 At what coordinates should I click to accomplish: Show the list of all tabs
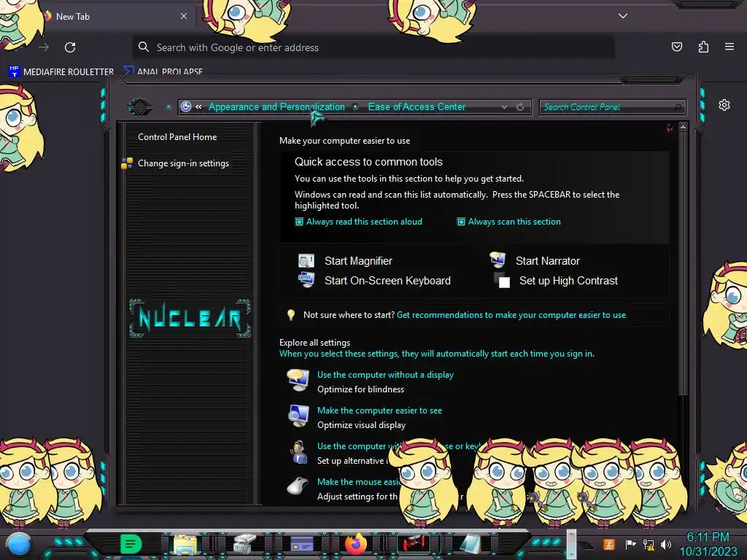click(622, 16)
